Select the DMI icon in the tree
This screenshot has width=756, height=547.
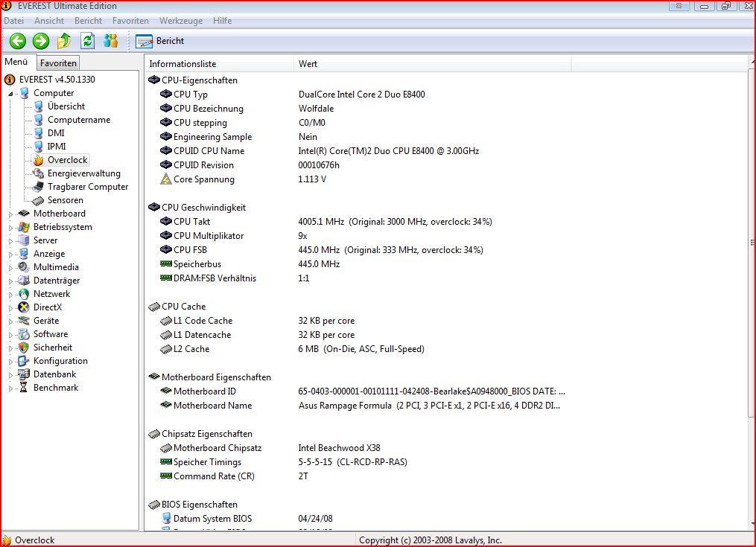pos(39,133)
